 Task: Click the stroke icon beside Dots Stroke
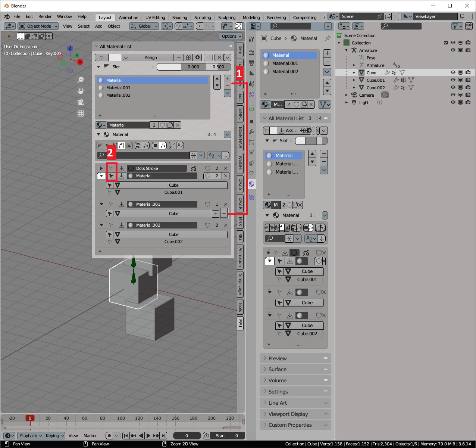[194, 168]
